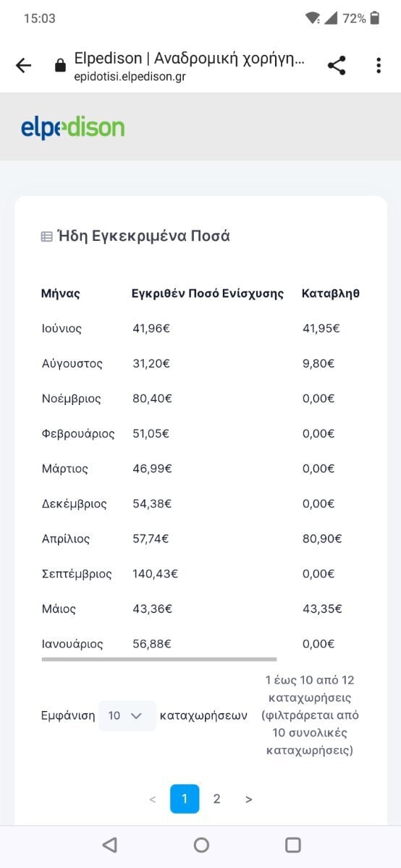Tap the Android back triangle button
The width and height of the screenshot is (401, 868).
tap(109, 845)
